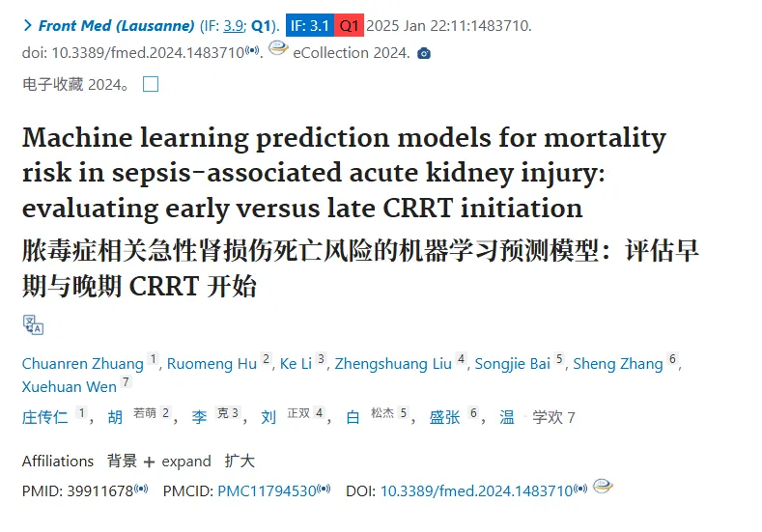Screen dimensions: 762x532
Task: Open the blue IF: 3.1 badge
Action: click(310, 25)
